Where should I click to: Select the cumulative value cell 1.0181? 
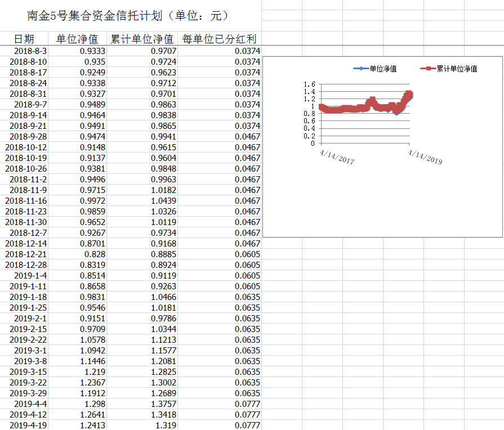142,307
